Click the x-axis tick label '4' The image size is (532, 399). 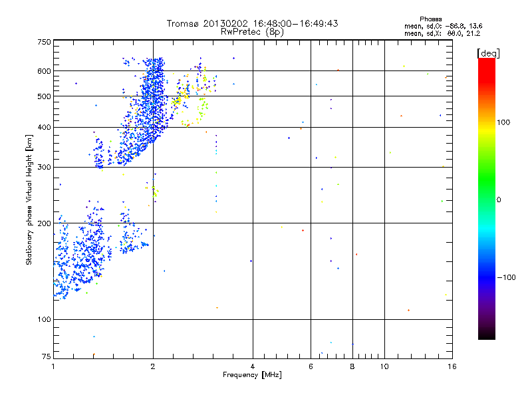pyautogui.click(x=253, y=366)
